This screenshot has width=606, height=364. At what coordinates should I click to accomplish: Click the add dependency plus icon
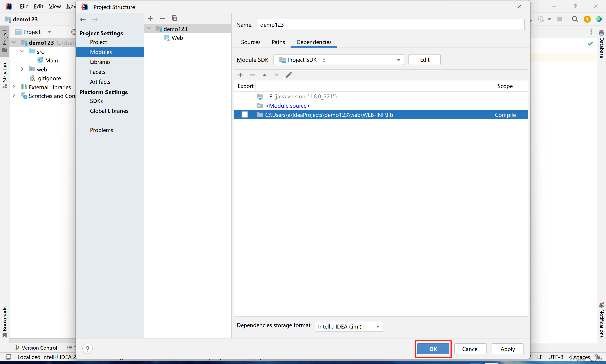click(240, 75)
